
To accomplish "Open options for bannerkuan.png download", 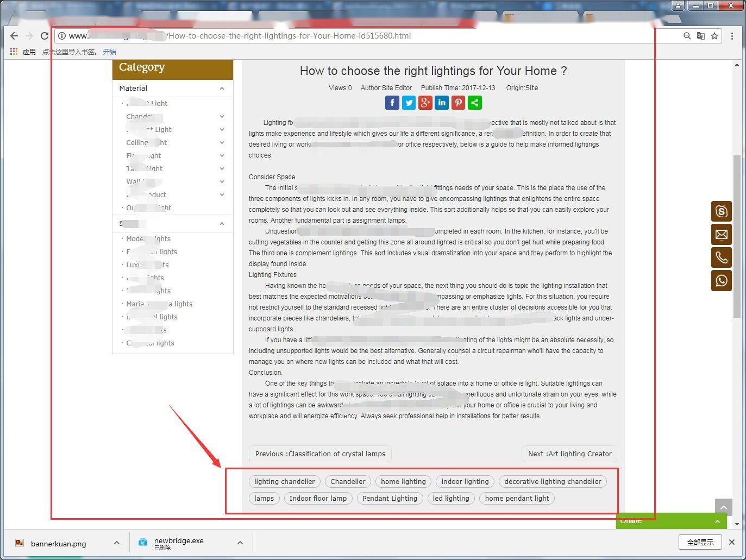I will coord(117,543).
